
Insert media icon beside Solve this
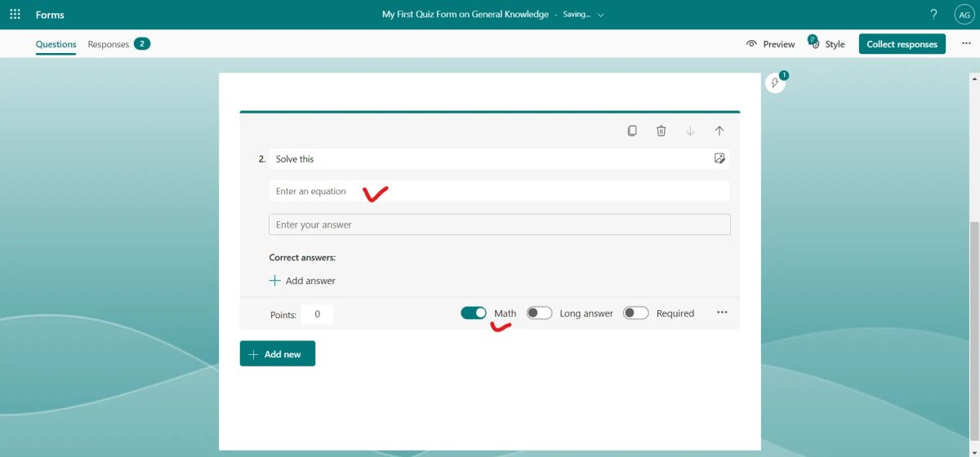(719, 158)
